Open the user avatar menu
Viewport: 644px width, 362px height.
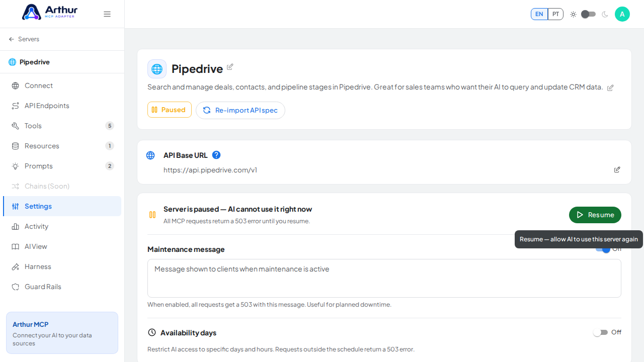click(x=622, y=14)
